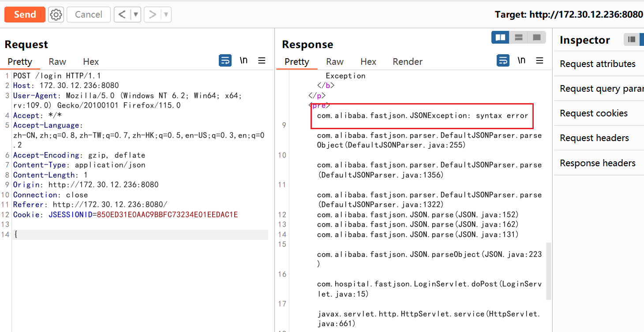Expand Request cookies in Inspector
Image resolution: width=644 pixels, height=332 pixels.
[599, 113]
